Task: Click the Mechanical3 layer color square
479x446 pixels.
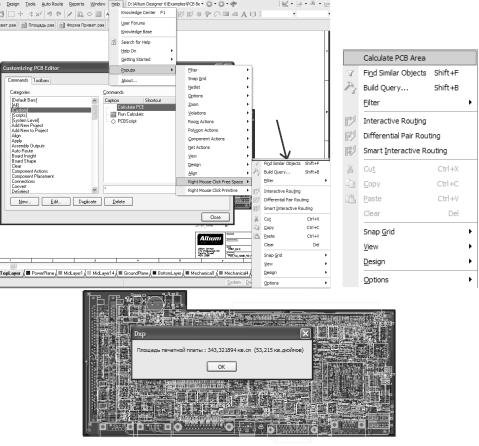Action: tap(187, 273)
